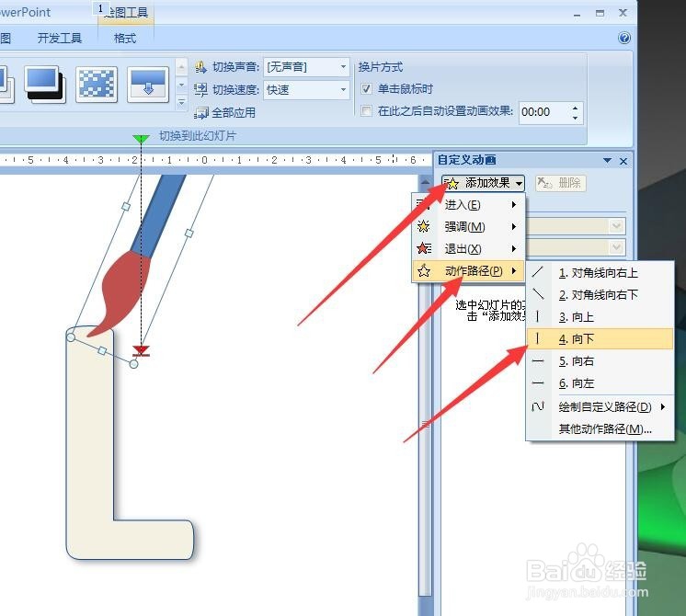Click the 动作路径 outline star icon
Viewport: 686px width, 616px height.
[424, 271]
